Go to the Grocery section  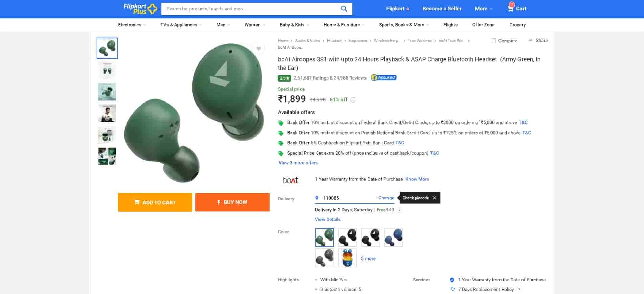(517, 25)
